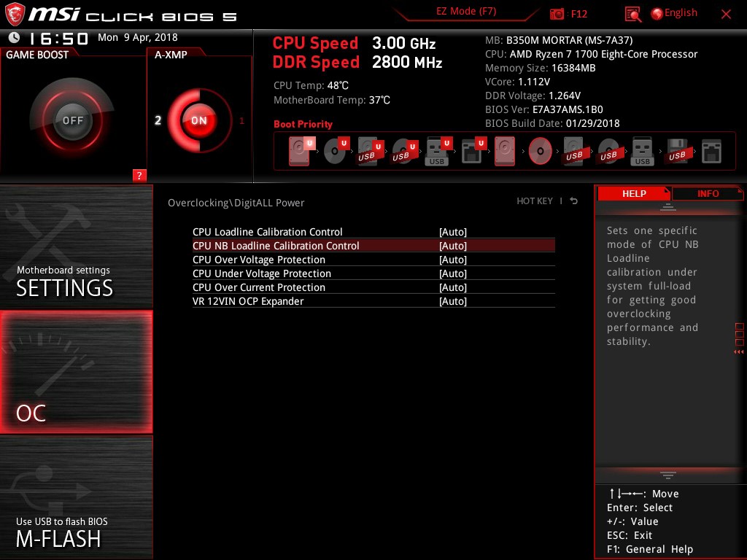Select the UEFI hard disk boot device icon
This screenshot has width=747, height=560.
[301, 151]
